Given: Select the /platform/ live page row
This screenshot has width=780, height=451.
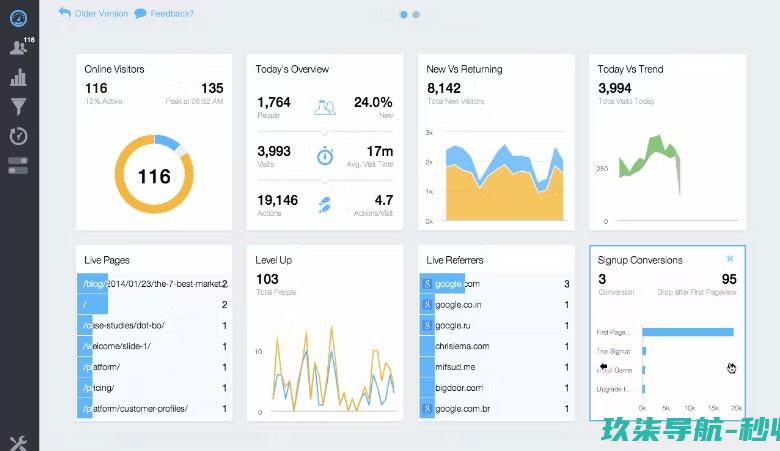Looking at the screenshot, I should tap(153, 367).
